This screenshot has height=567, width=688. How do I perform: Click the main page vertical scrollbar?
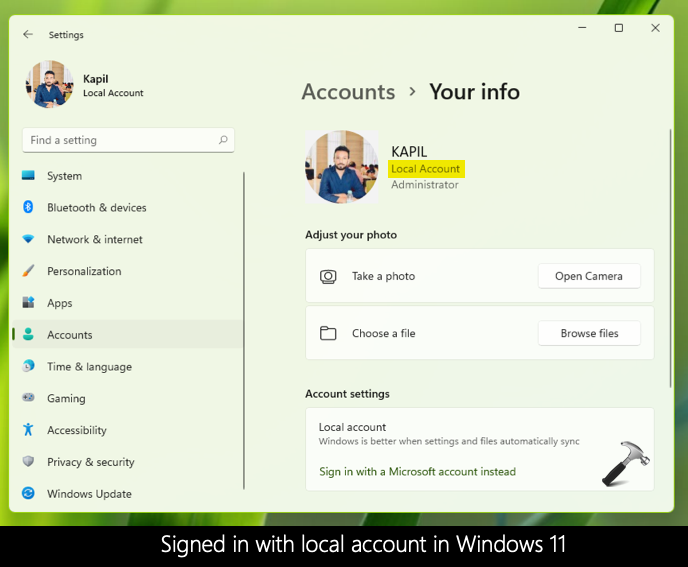670,258
